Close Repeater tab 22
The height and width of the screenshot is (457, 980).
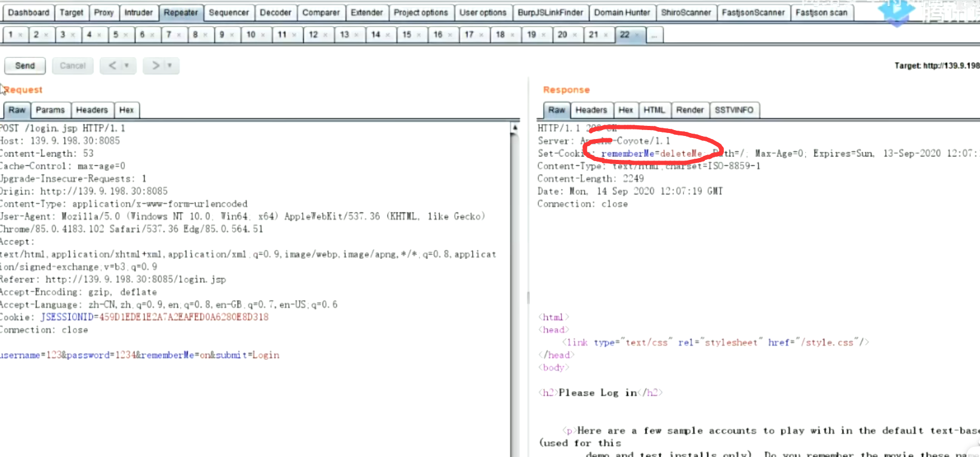[637, 35]
